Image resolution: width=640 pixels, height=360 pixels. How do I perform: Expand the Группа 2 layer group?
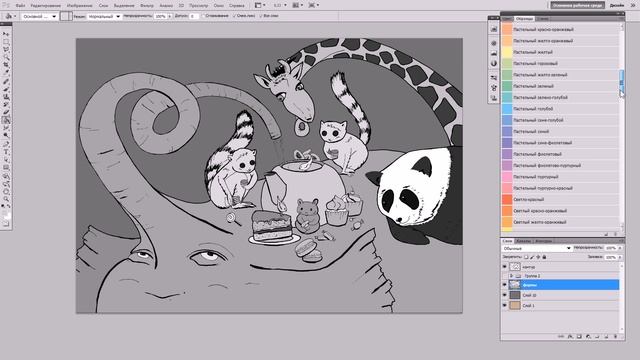[x=511, y=276]
